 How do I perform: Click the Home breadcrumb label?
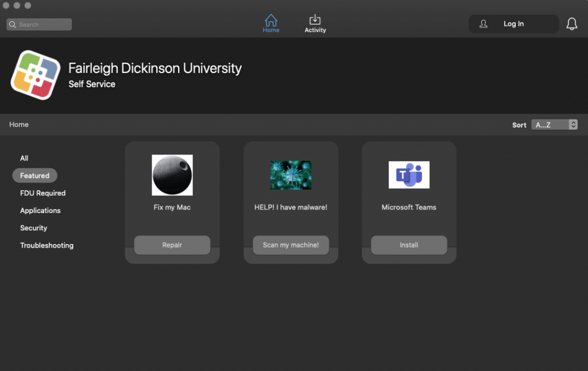click(x=19, y=125)
